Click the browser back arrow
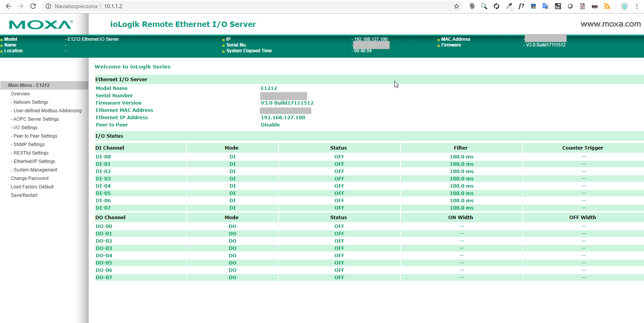Viewport: 644px width, 323px height. (x=8, y=6)
